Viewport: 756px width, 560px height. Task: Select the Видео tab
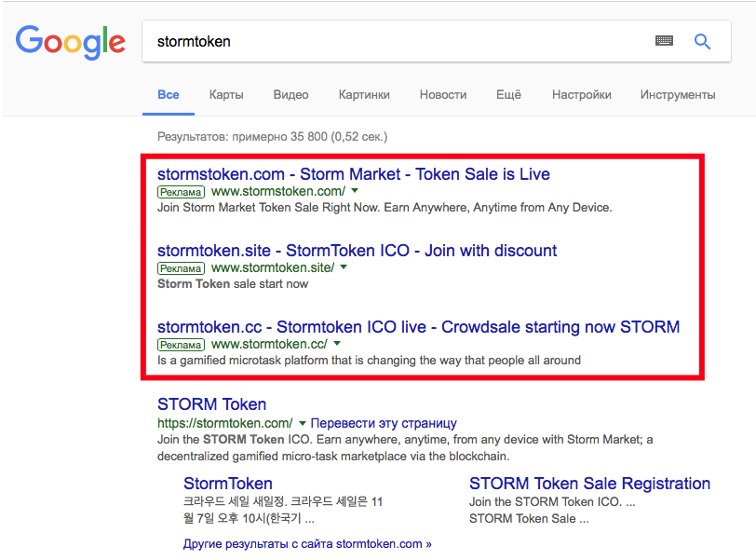pyautogui.click(x=290, y=94)
